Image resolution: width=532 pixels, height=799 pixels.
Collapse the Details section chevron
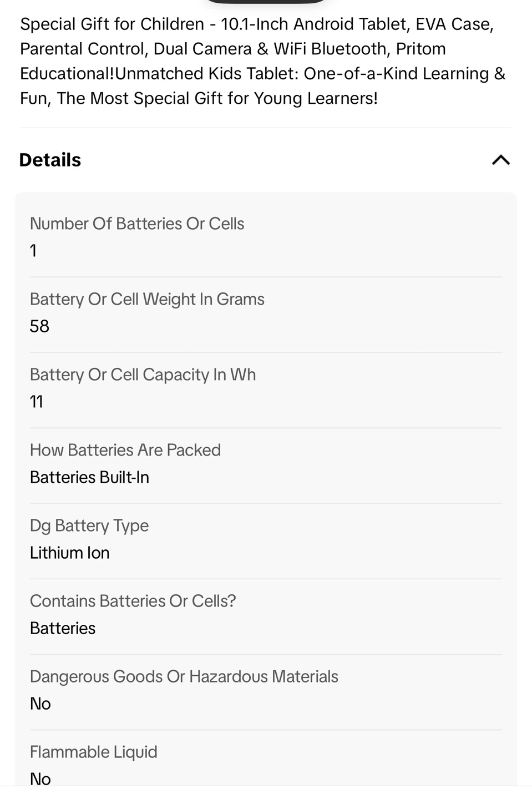[500, 160]
